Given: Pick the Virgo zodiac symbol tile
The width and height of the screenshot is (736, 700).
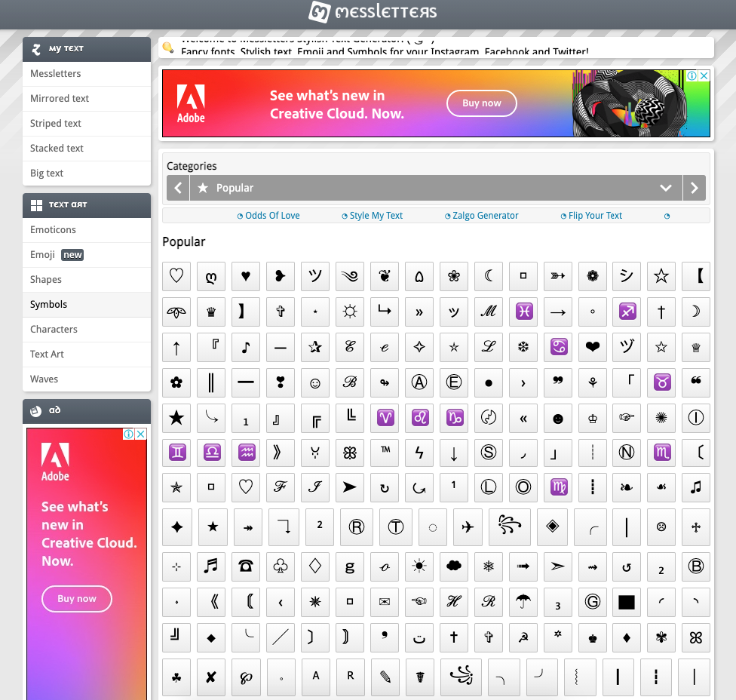Looking at the screenshot, I should click(x=559, y=487).
